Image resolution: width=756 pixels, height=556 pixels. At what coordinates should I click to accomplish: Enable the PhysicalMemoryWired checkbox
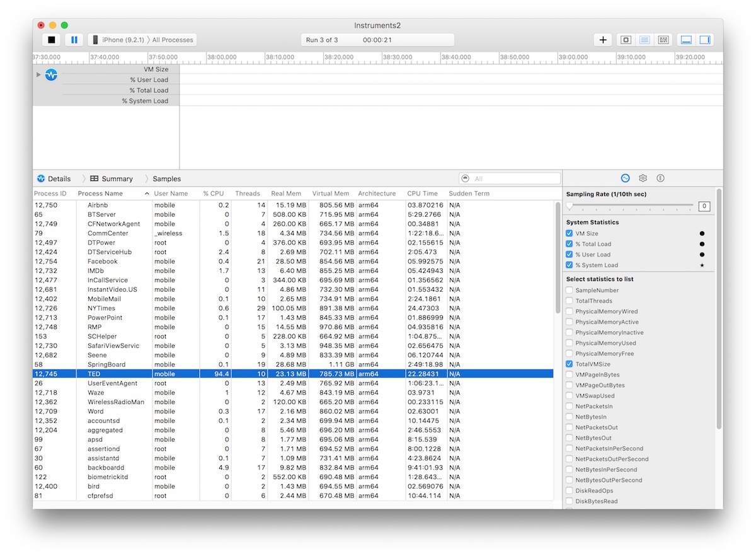tap(570, 311)
